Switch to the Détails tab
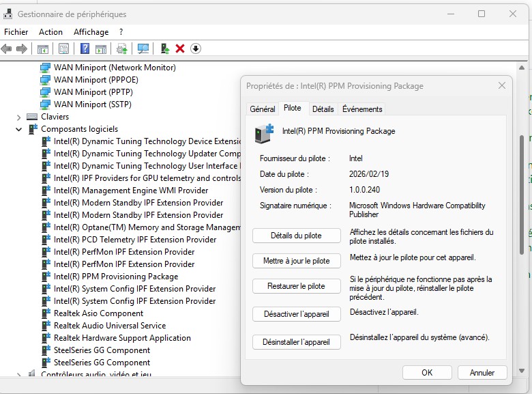The width and height of the screenshot is (532, 394). coord(323,109)
